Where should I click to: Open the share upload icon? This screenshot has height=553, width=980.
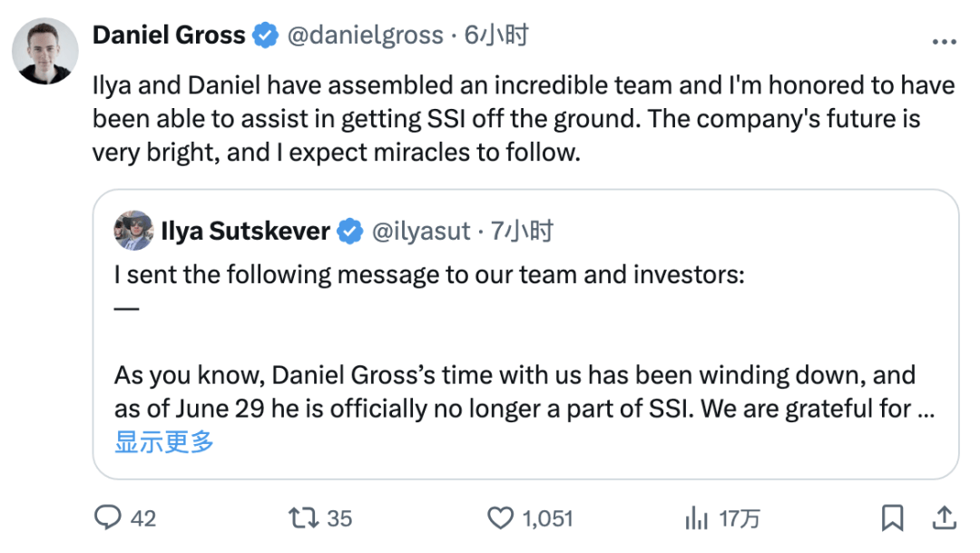click(945, 518)
